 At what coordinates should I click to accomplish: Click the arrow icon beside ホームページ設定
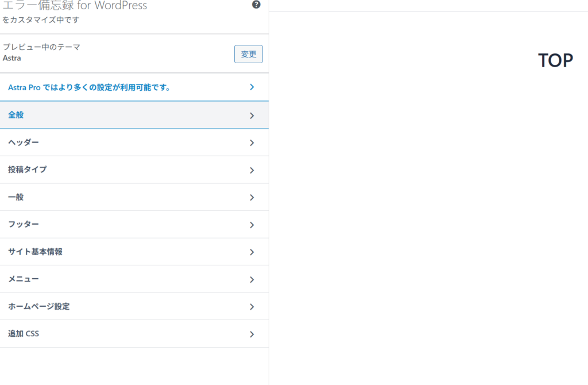(252, 307)
